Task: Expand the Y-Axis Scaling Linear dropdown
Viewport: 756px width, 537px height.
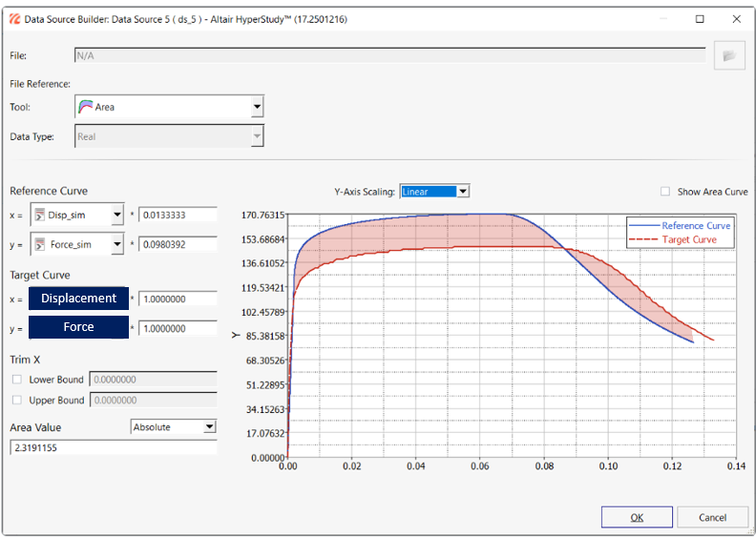Action: pos(463,191)
